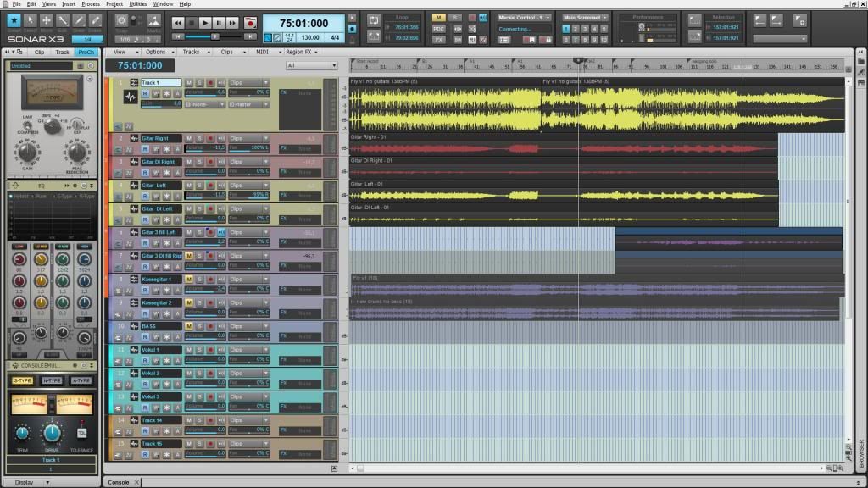Open the Main Screenset dropdown
868x488 pixels.
click(x=586, y=17)
